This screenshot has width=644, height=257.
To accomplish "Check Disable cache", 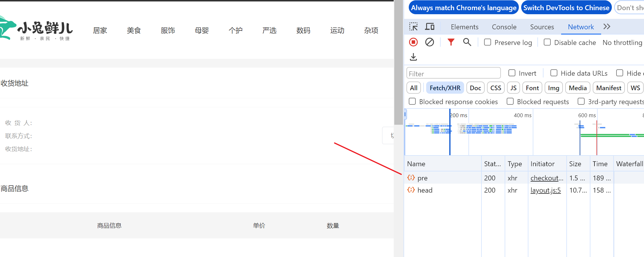I will tap(547, 42).
